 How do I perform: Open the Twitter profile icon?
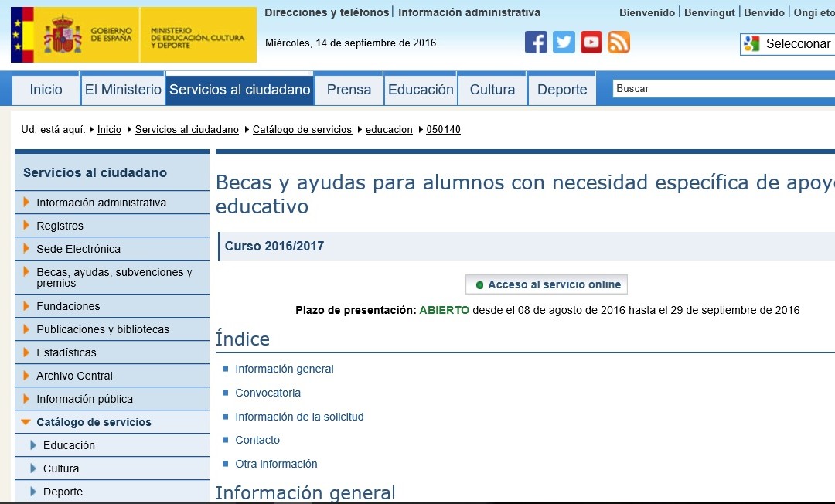click(564, 42)
